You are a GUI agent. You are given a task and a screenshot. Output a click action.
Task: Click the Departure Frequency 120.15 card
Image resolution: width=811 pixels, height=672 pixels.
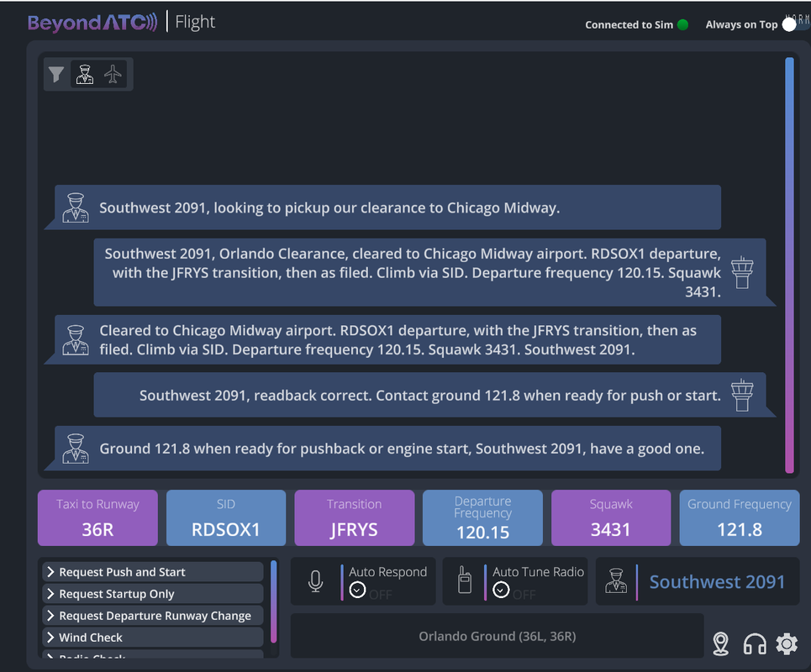[482, 518]
